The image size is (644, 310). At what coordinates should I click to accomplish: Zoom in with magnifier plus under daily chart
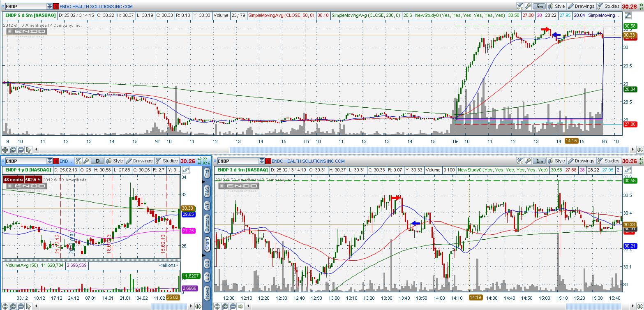click(13, 306)
